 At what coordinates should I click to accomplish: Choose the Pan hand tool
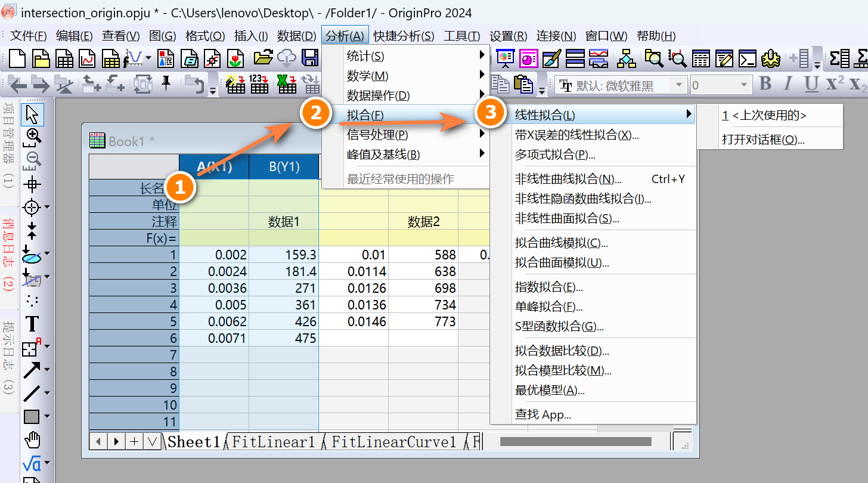point(32,441)
